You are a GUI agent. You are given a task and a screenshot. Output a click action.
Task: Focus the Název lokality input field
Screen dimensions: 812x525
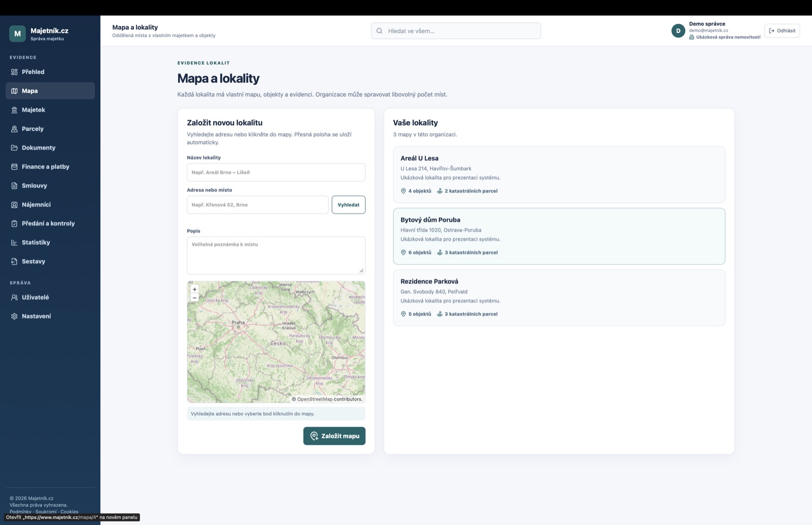click(x=276, y=173)
